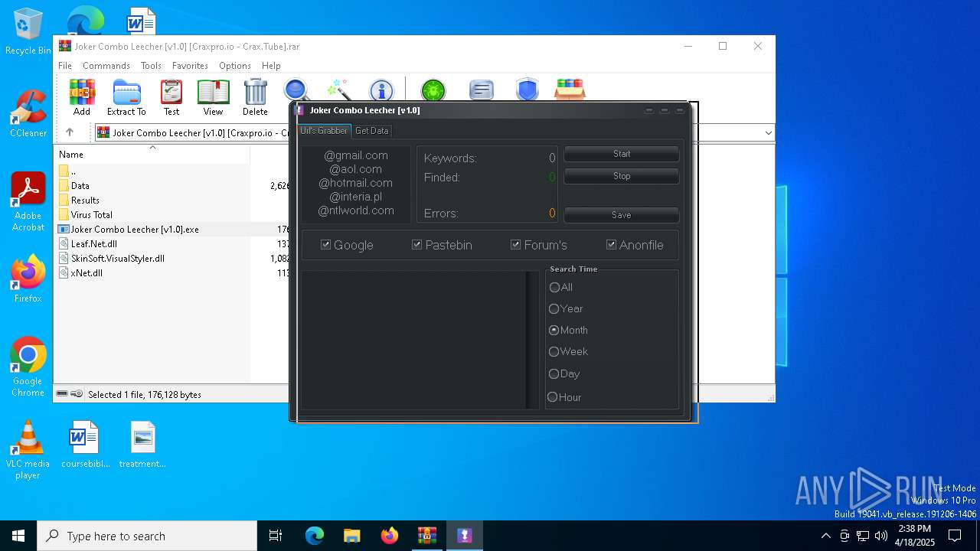Image resolution: width=980 pixels, height=551 pixels.
Task: Toggle the Pastebin checkbox
Action: (x=417, y=245)
